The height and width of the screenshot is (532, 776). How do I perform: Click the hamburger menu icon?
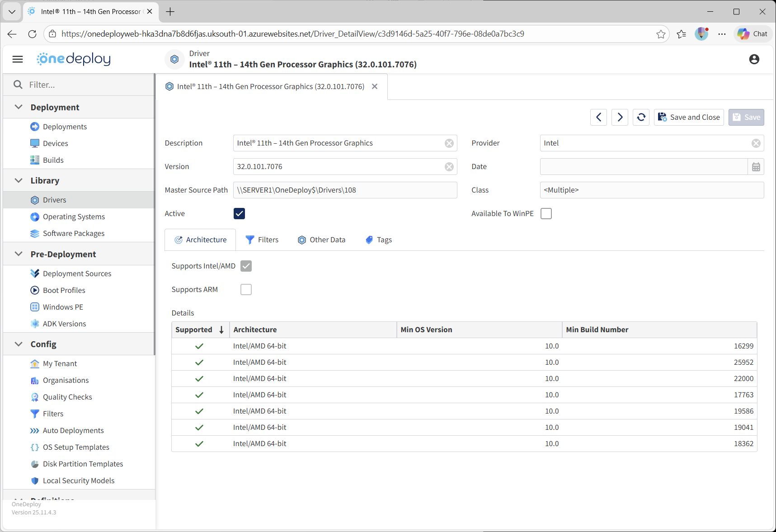18,59
